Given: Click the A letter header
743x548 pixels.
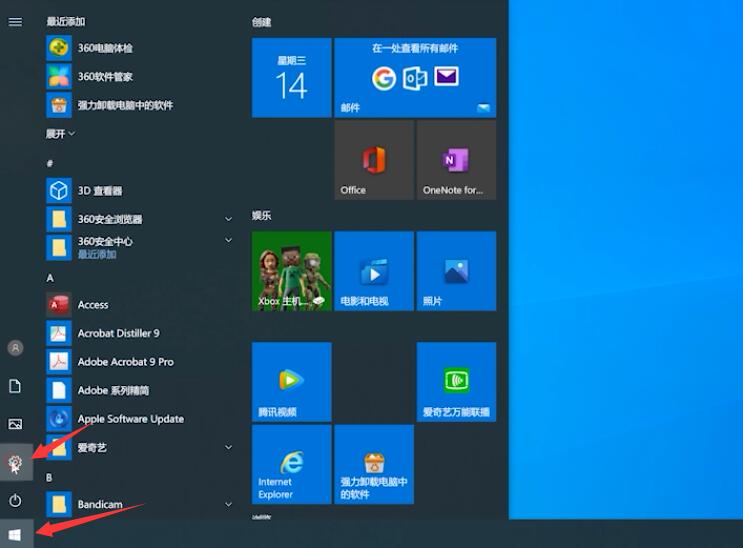Looking at the screenshot, I should click(x=50, y=278).
